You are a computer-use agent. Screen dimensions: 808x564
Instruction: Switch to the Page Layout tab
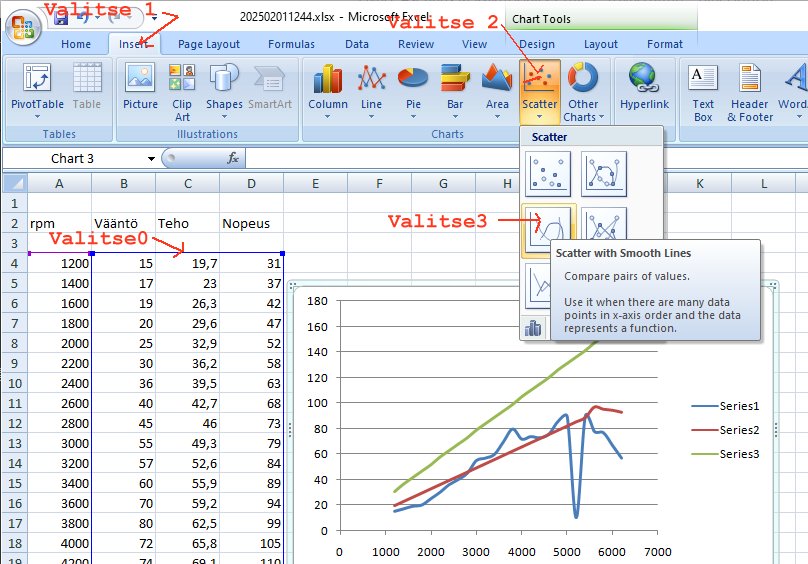[209, 44]
